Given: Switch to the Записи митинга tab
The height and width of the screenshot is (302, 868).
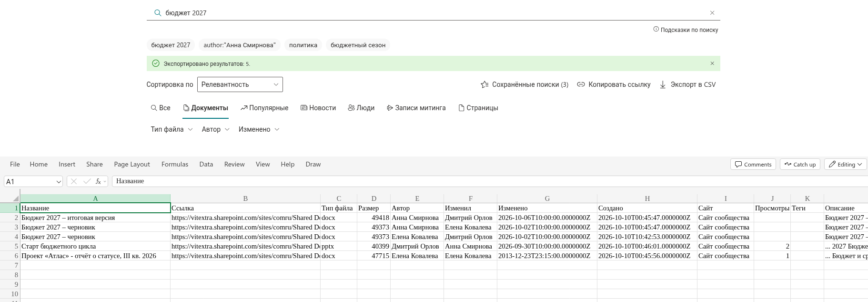Looking at the screenshot, I should 416,108.
